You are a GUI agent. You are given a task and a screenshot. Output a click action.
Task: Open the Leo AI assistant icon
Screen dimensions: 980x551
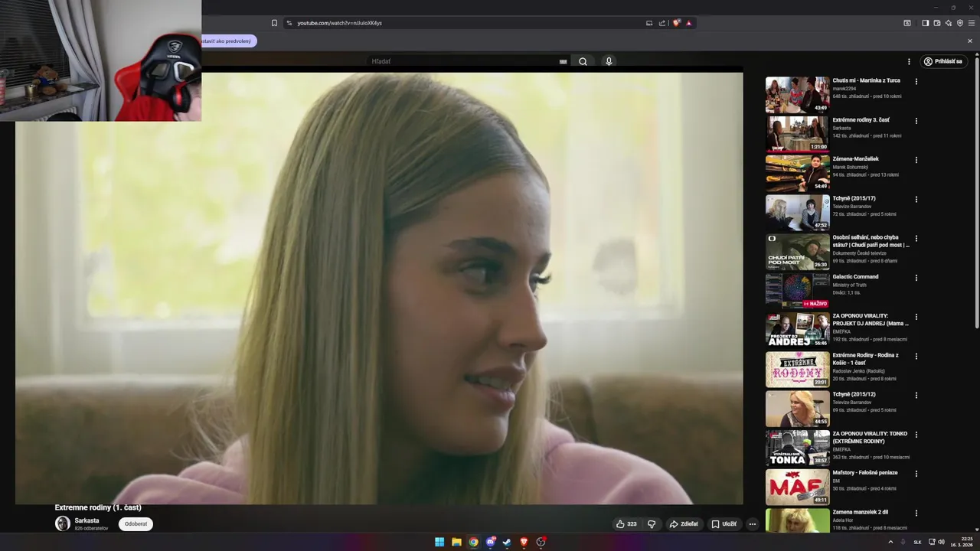tap(949, 23)
